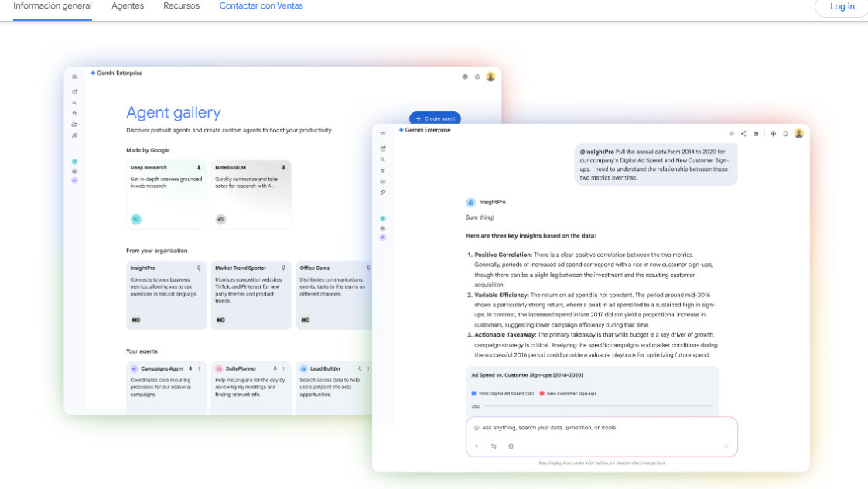Click the share icon in the chat window header
The image size is (868, 489).
(743, 134)
